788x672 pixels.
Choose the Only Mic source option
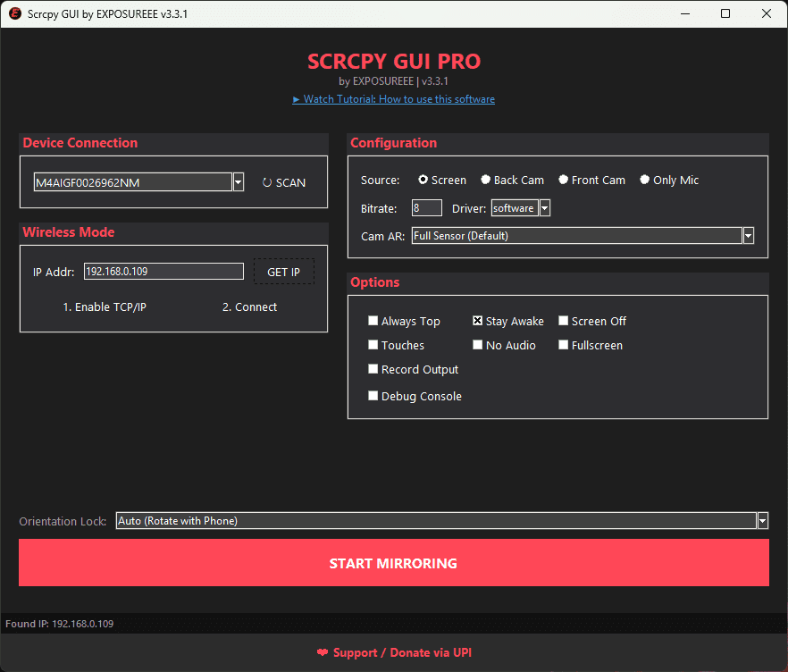coord(644,181)
